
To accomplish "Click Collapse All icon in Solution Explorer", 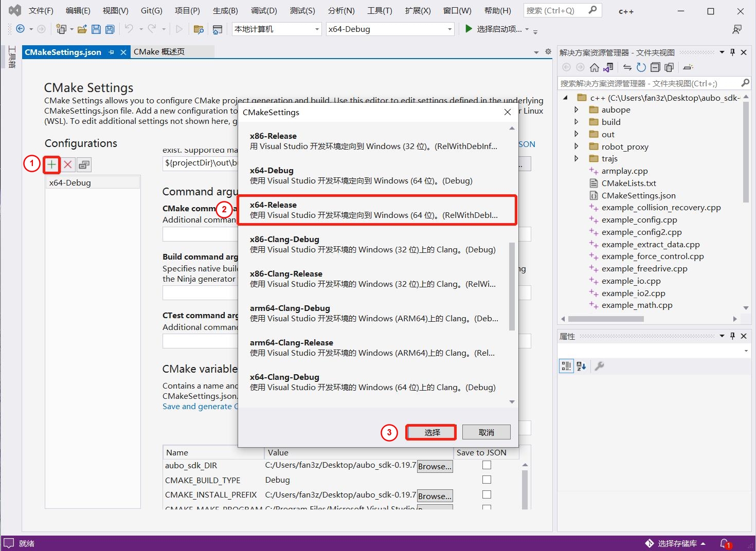I will pyautogui.click(x=655, y=67).
